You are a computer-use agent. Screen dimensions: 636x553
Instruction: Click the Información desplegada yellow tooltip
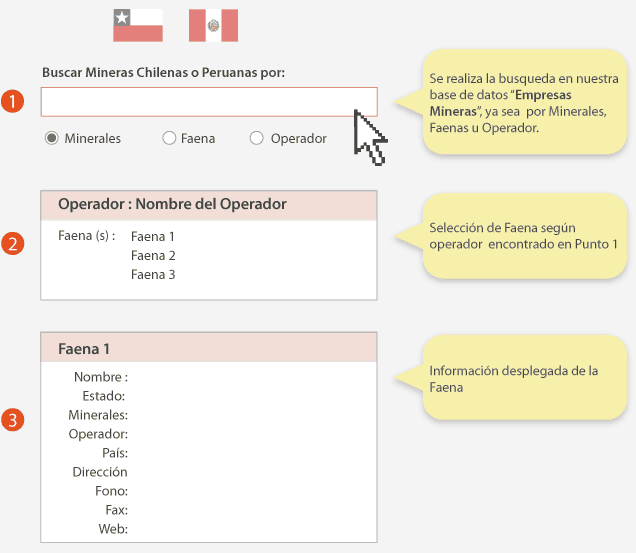coord(523,378)
